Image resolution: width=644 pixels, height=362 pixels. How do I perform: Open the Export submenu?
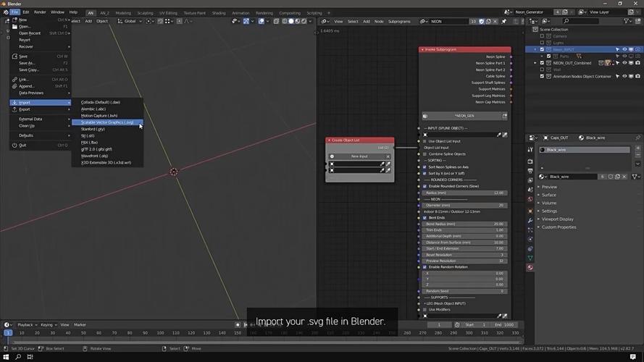pyautogui.click(x=41, y=109)
